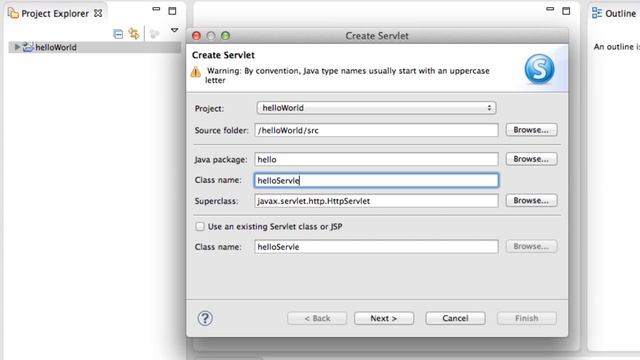Click the uppercase letter warning message
This screenshot has height=360, width=640.
tap(348, 76)
